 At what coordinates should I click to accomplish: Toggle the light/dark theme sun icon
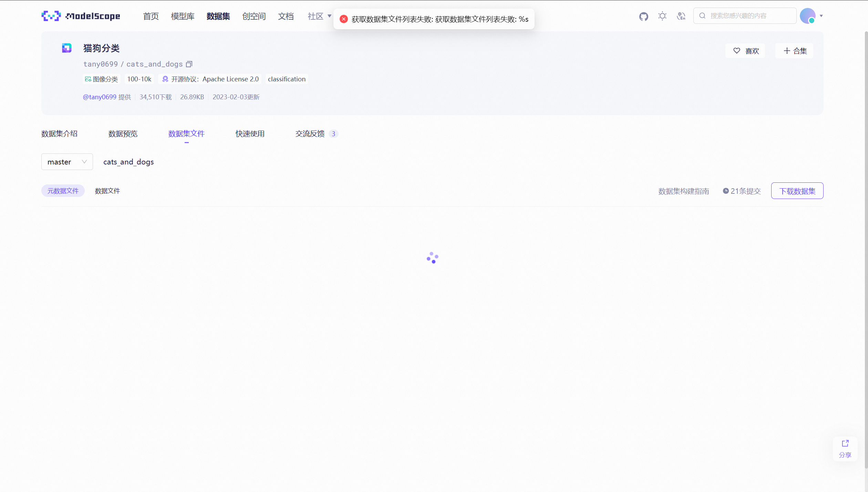pos(662,16)
